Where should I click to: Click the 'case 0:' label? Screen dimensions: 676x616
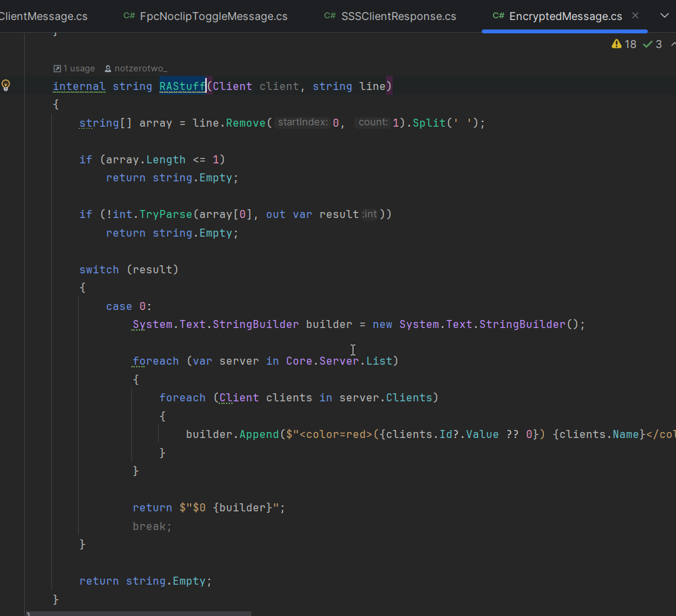(x=129, y=307)
